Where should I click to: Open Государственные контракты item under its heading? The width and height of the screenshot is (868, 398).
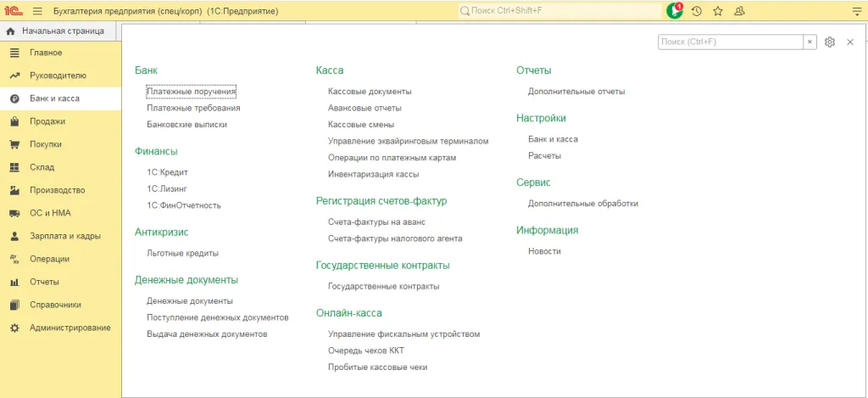click(384, 286)
